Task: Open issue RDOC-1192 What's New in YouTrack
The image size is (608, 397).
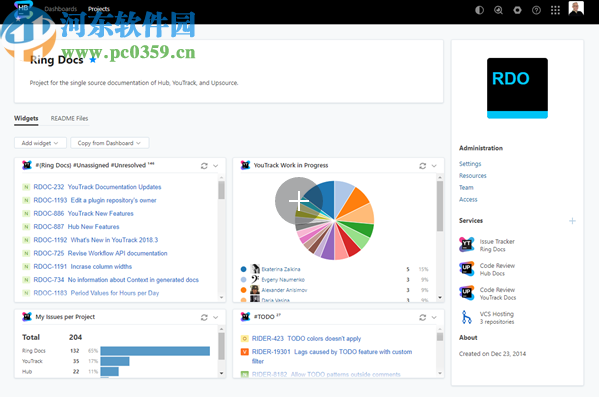Action: (x=96, y=240)
